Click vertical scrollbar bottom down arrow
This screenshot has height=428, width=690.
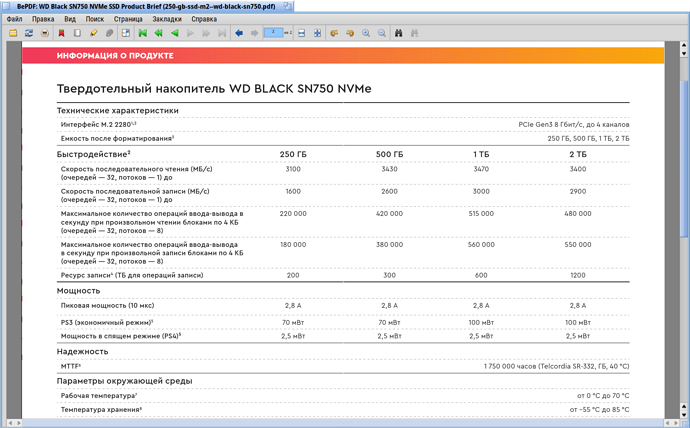[x=684, y=414]
